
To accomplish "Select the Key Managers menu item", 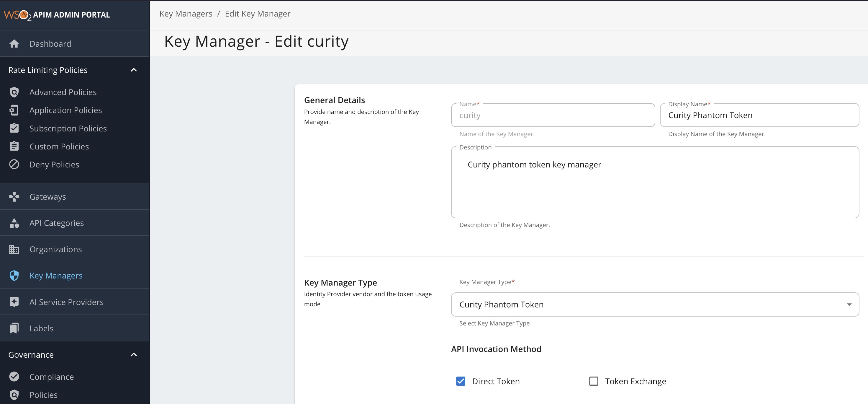I will [x=75, y=276].
